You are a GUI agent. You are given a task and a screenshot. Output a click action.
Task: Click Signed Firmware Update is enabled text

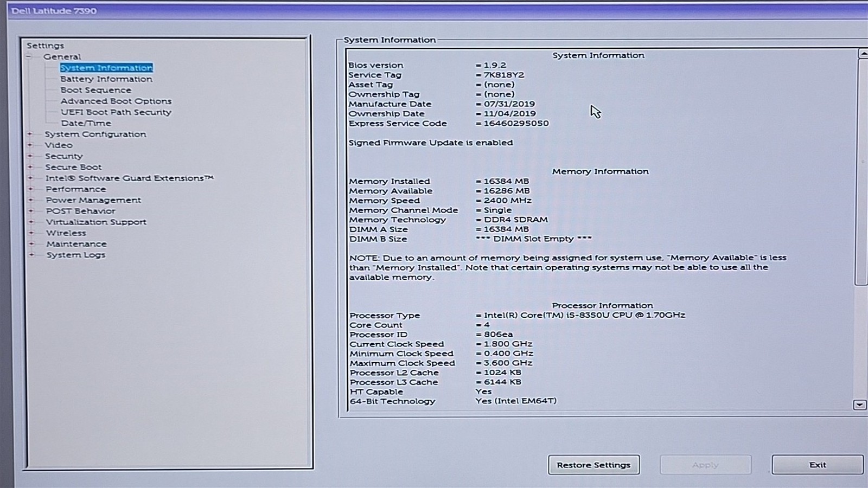430,143
